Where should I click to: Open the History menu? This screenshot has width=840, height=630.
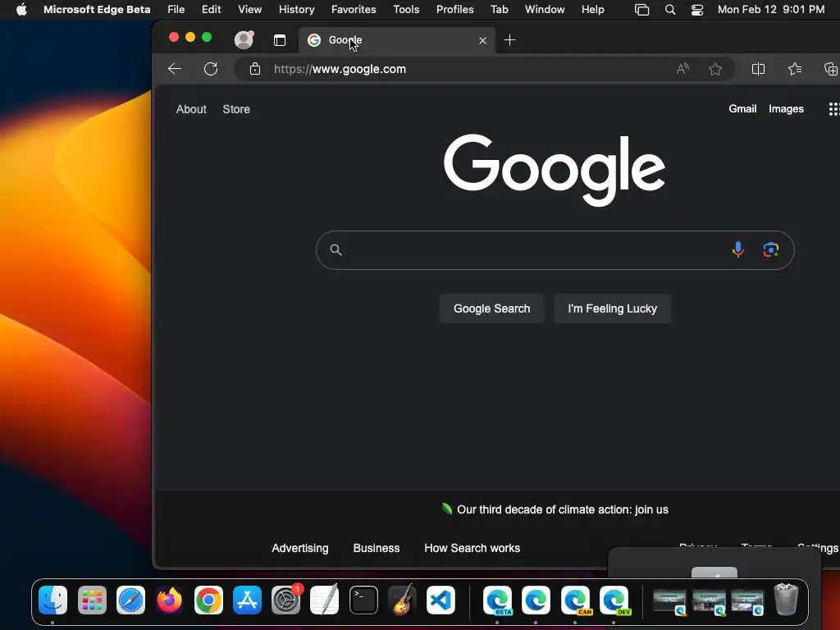click(296, 9)
